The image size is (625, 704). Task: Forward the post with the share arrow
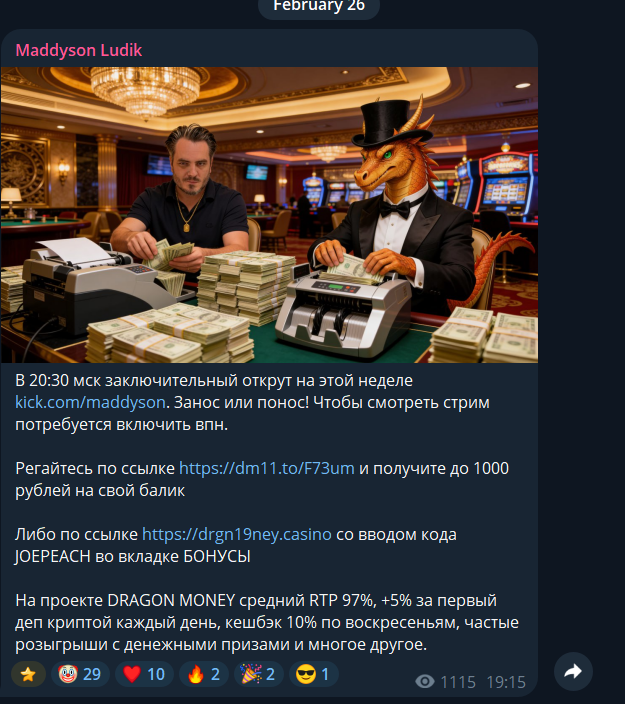click(x=573, y=671)
